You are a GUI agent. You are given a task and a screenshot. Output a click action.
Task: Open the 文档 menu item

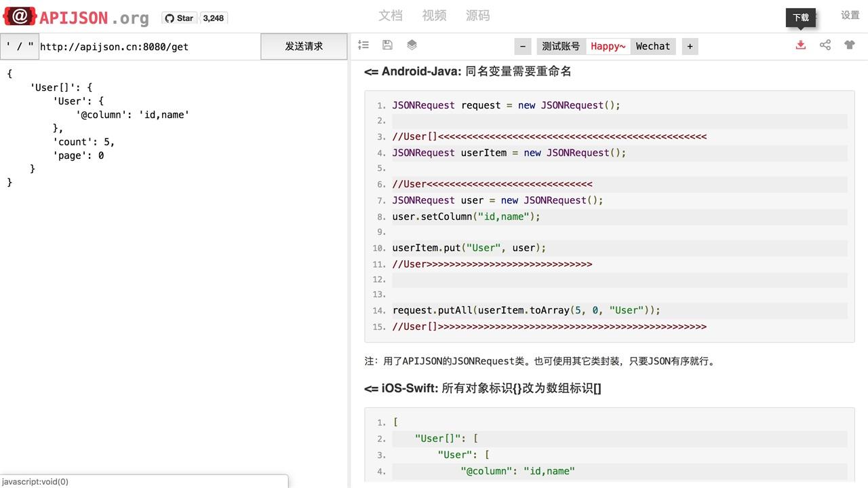[390, 16]
